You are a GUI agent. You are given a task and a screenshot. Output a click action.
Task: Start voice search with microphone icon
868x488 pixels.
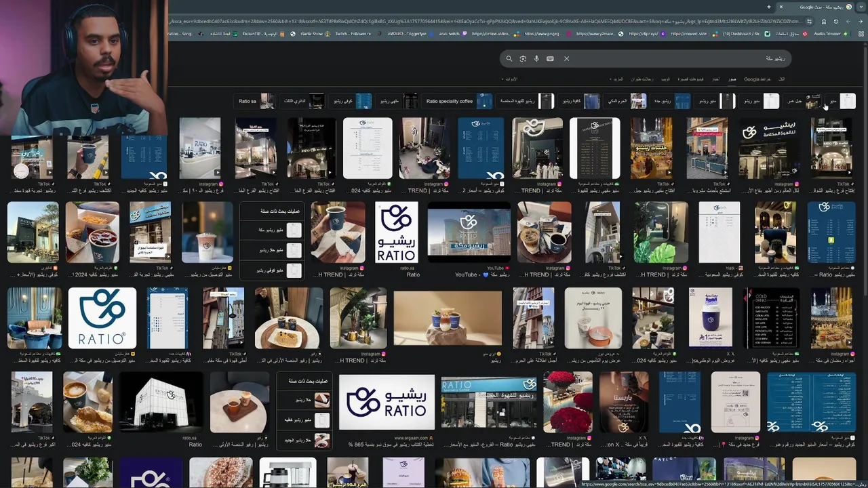536,59
